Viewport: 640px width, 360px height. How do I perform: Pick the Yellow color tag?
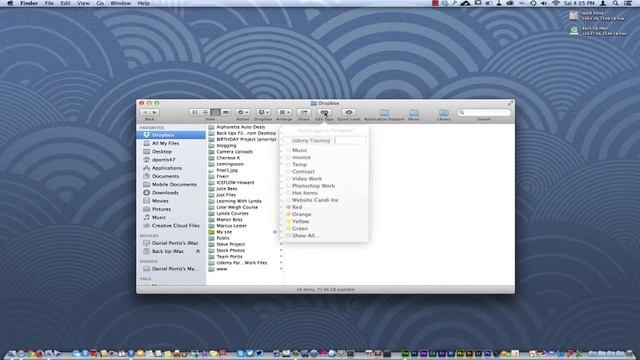[x=300, y=222]
